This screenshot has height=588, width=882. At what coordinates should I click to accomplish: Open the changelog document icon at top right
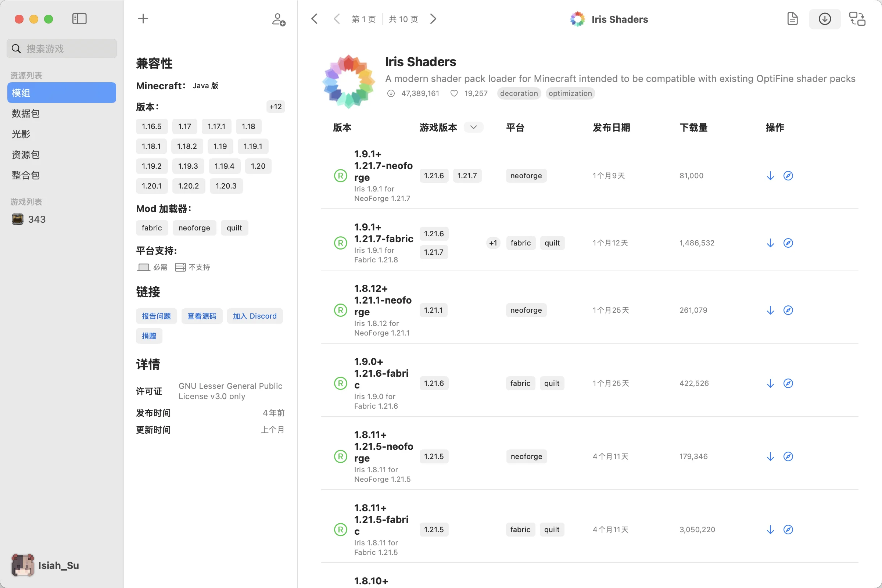click(x=792, y=19)
